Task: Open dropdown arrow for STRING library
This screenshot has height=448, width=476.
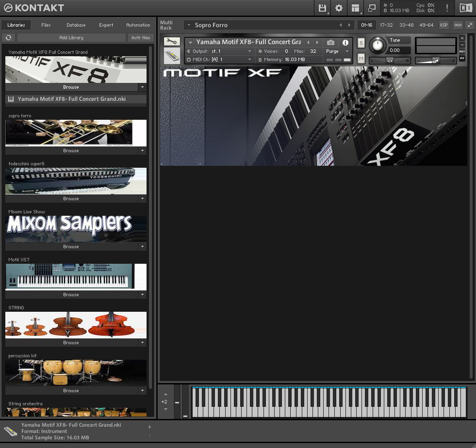Action: pos(142,342)
